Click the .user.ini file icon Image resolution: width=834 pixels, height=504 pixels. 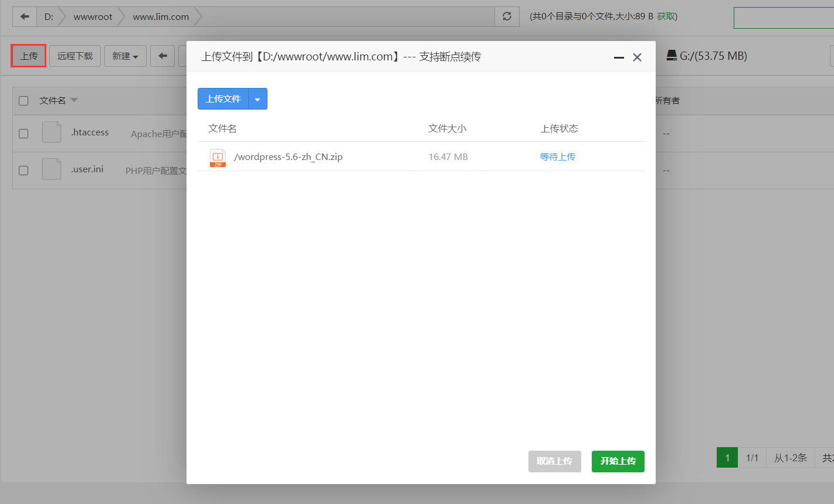pos(52,169)
